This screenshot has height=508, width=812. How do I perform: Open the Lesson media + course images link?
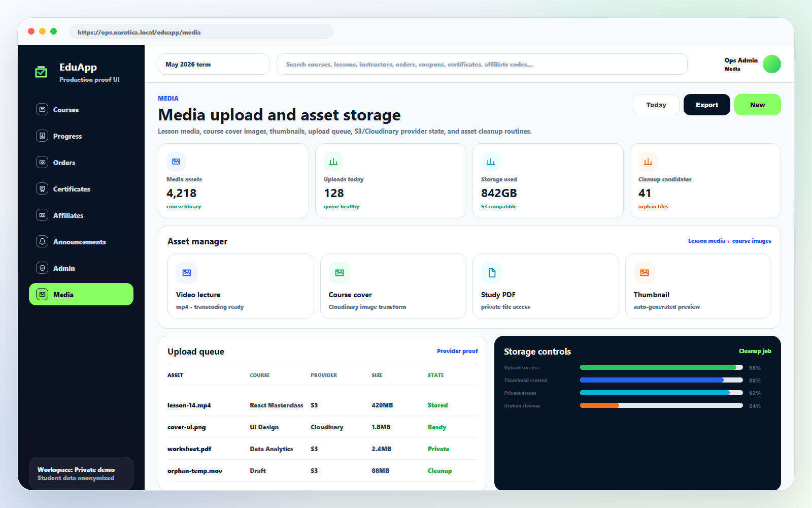point(730,241)
